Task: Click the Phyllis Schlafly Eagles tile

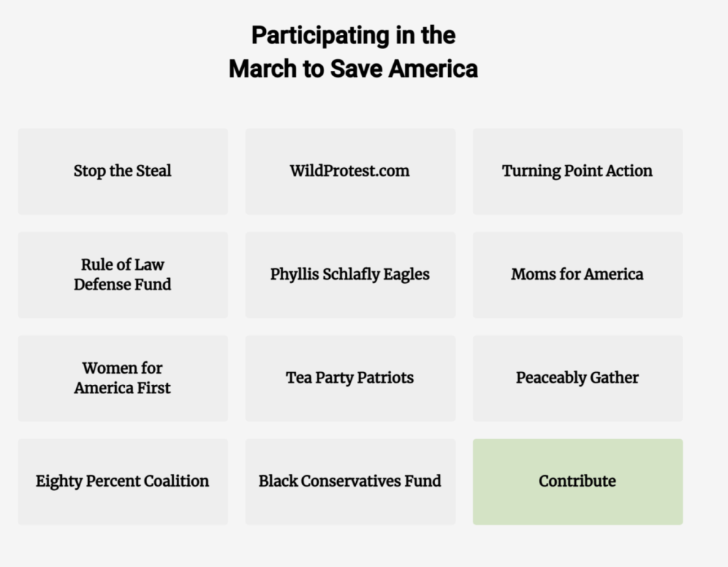Action: click(x=350, y=275)
